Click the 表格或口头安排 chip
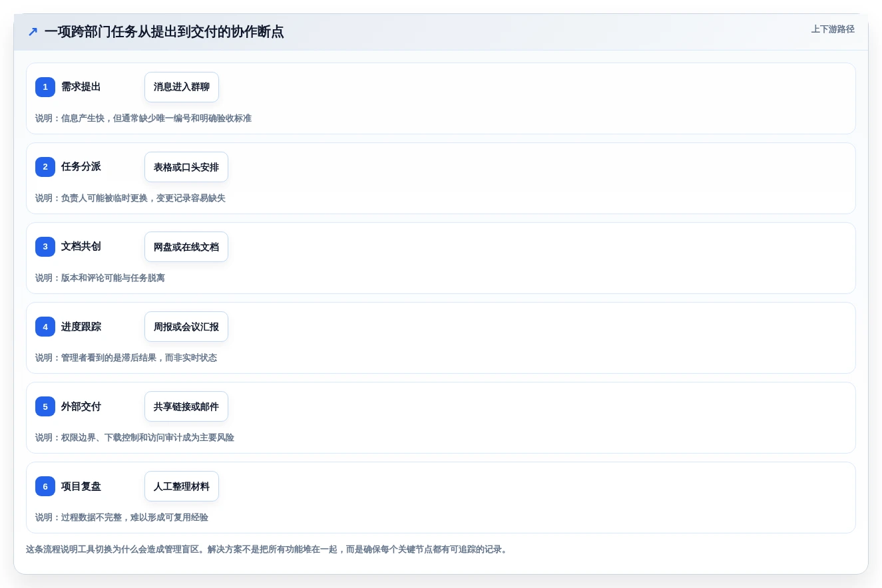Viewport: 882px width, 588px height. [x=186, y=167]
